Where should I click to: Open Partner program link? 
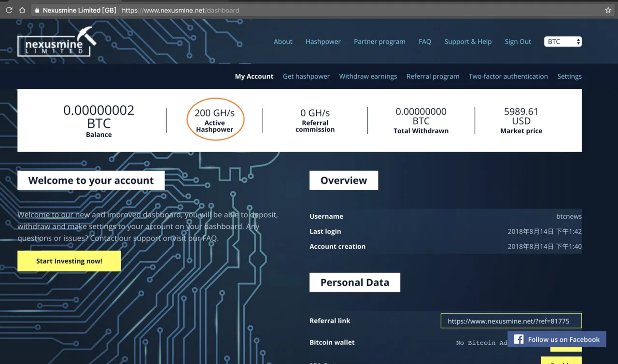coord(379,42)
